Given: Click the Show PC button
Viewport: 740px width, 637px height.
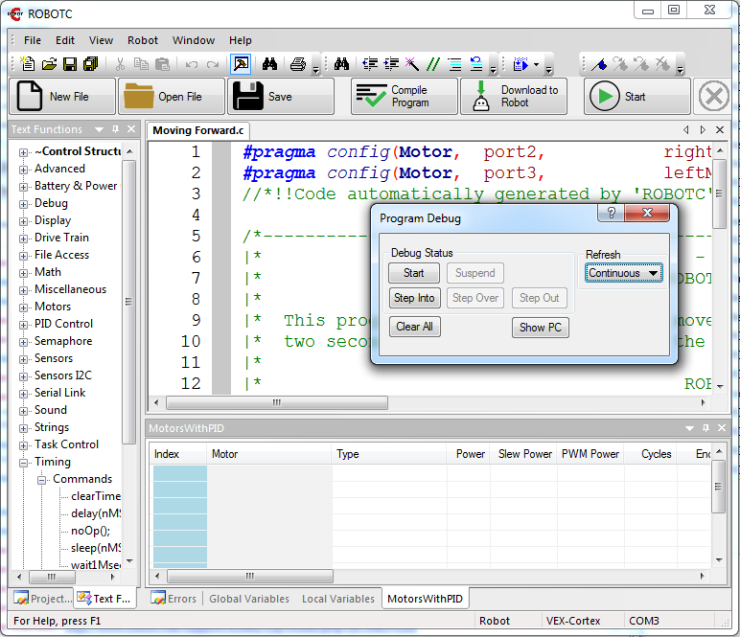Looking at the screenshot, I should 540,327.
